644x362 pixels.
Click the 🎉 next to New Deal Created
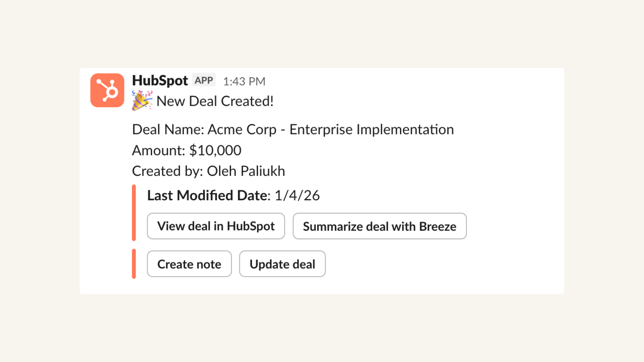coord(142,101)
